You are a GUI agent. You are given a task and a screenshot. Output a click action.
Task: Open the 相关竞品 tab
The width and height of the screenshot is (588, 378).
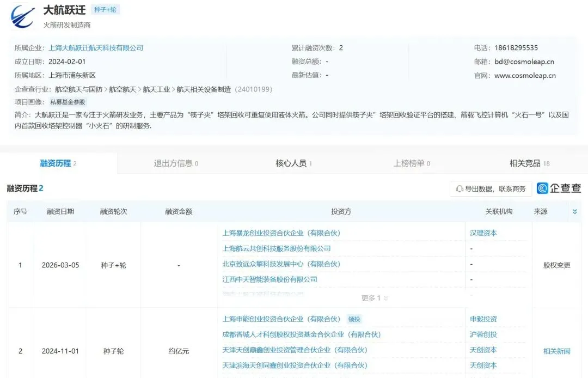529,163
